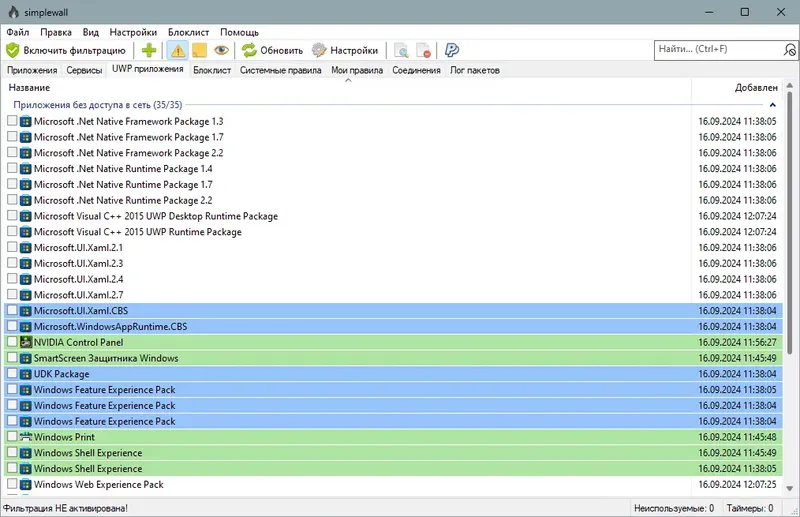Check the Windows Print checkbox

pos(12,436)
